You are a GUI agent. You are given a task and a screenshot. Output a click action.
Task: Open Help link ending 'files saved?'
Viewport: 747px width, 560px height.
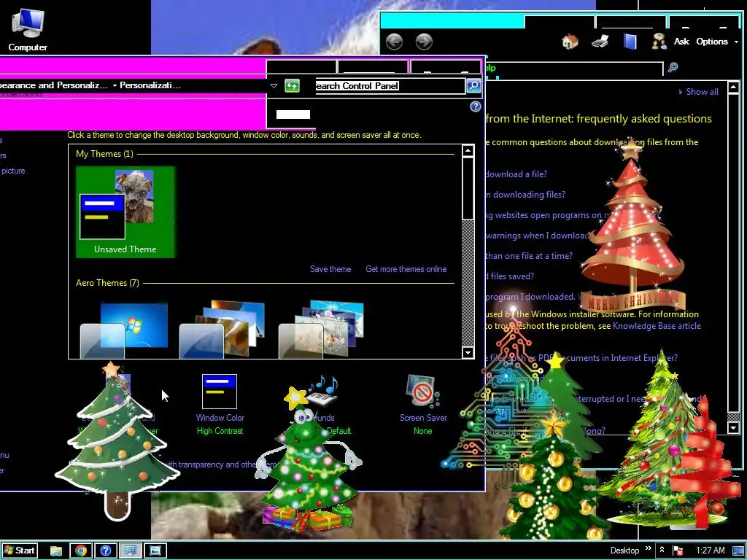click(510, 276)
